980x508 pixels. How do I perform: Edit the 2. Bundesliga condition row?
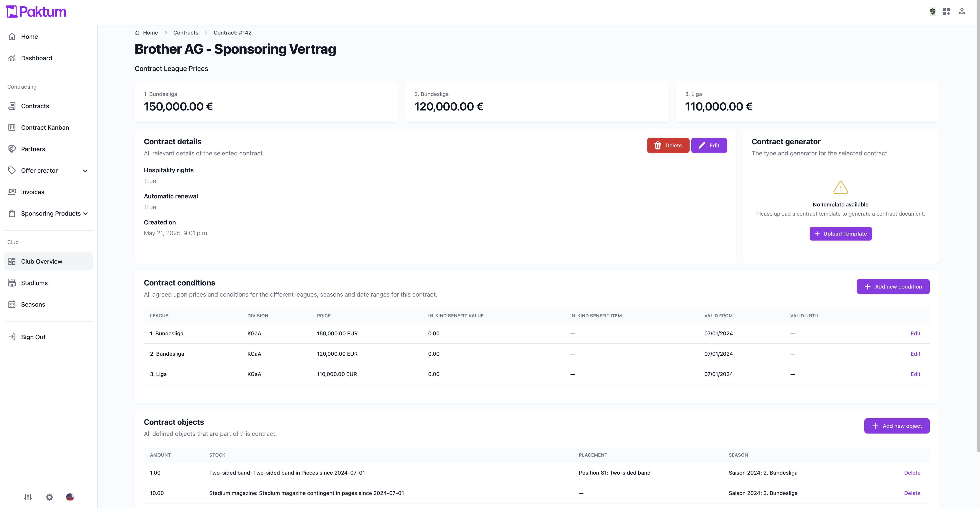[915, 354]
